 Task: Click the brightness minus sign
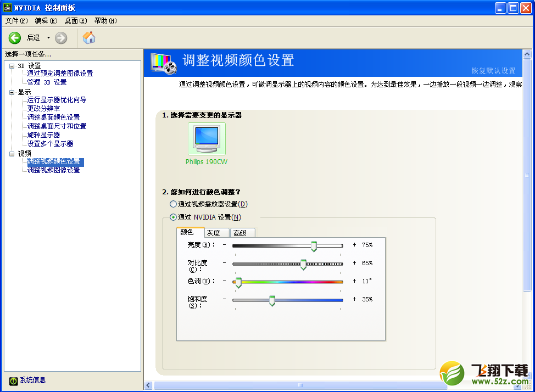click(224, 245)
